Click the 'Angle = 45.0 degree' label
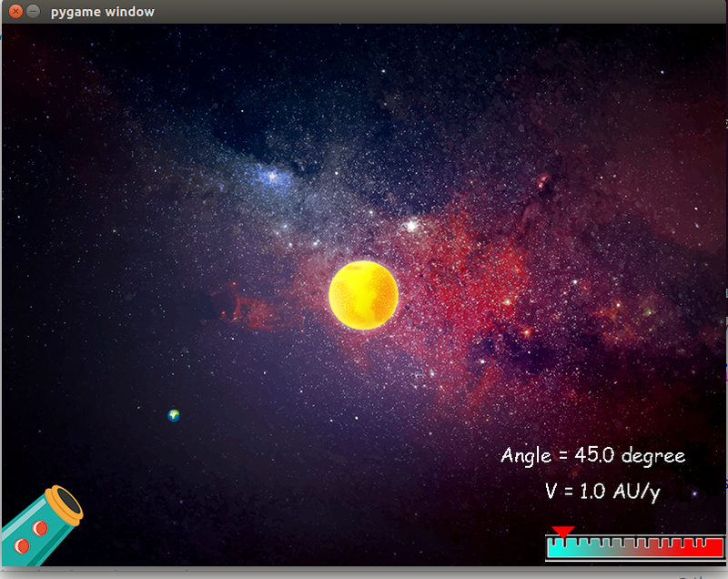The image size is (728, 579). coord(592,456)
